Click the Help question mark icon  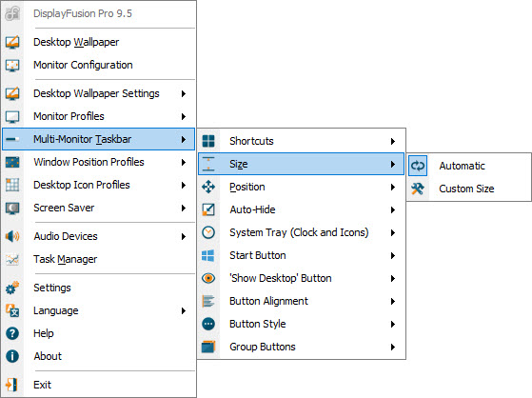click(x=12, y=333)
